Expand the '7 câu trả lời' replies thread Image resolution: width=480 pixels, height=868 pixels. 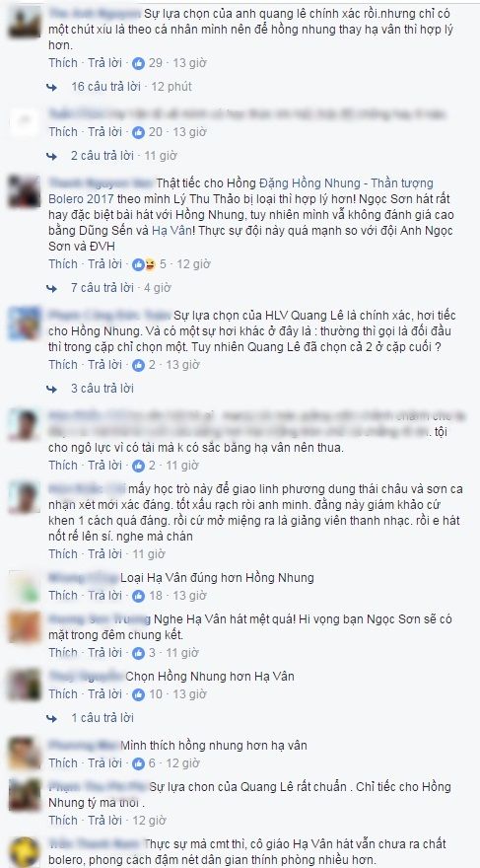pos(103,288)
